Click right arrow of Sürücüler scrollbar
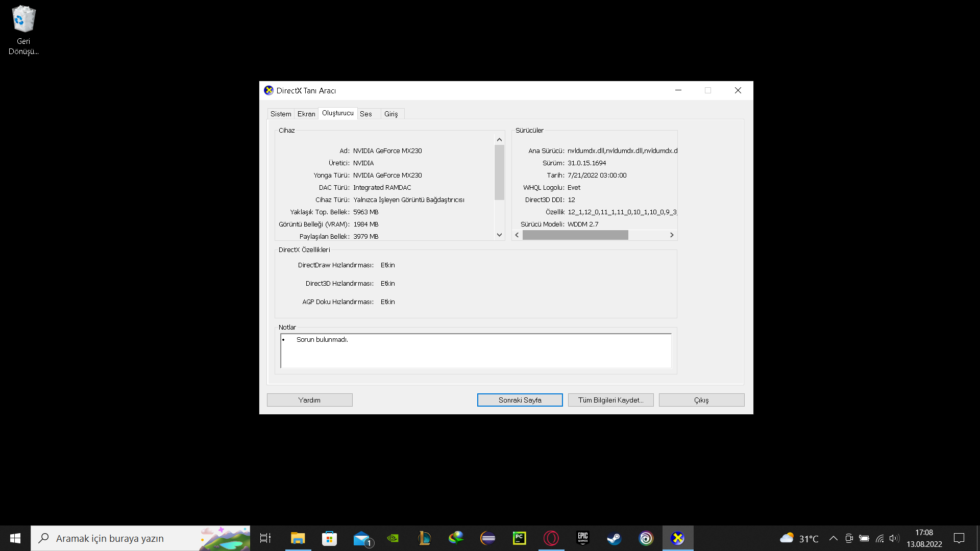Viewport: 980px width, 551px height. click(x=672, y=235)
